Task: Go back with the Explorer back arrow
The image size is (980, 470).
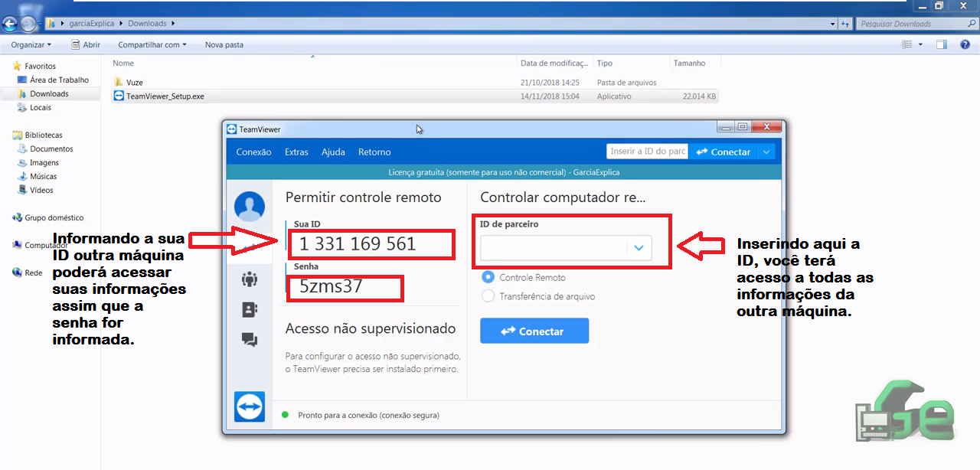Action: [x=11, y=24]
